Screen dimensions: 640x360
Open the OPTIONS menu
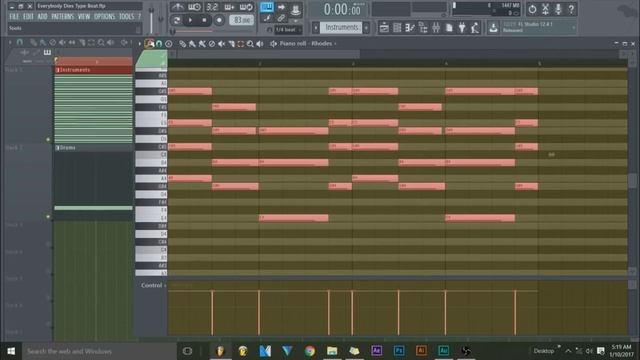coord(104,17)
